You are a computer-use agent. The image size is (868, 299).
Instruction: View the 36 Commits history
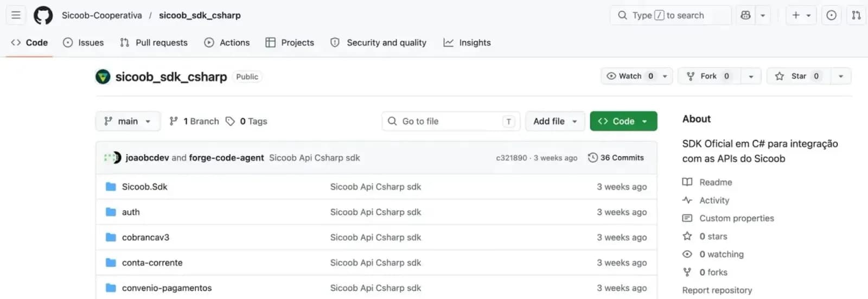pos(616,157)
